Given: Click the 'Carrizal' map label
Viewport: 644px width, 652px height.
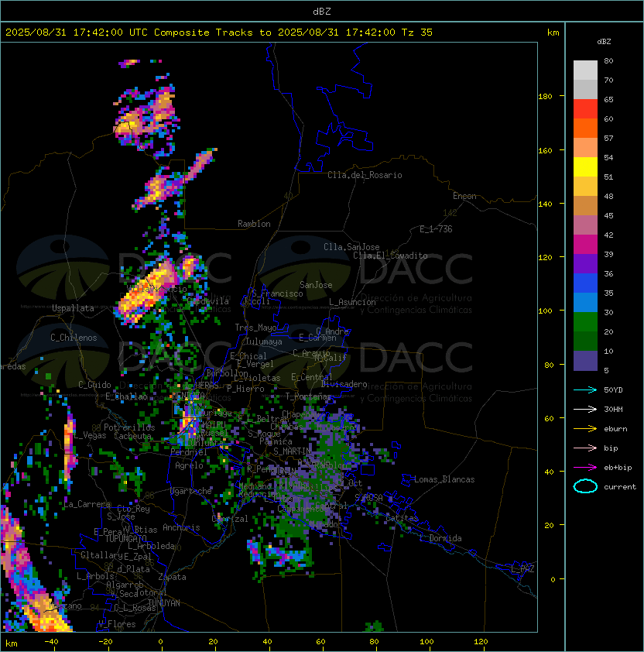Looking at the screenshot, I should pos(230,519).
